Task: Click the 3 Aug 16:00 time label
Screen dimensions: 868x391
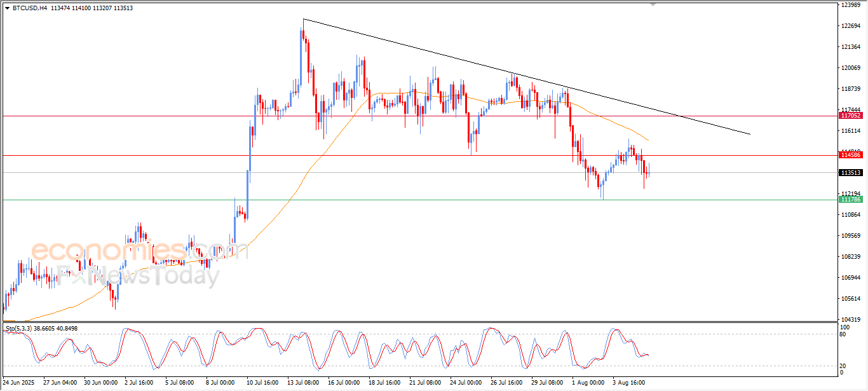Action: (628, 383)
